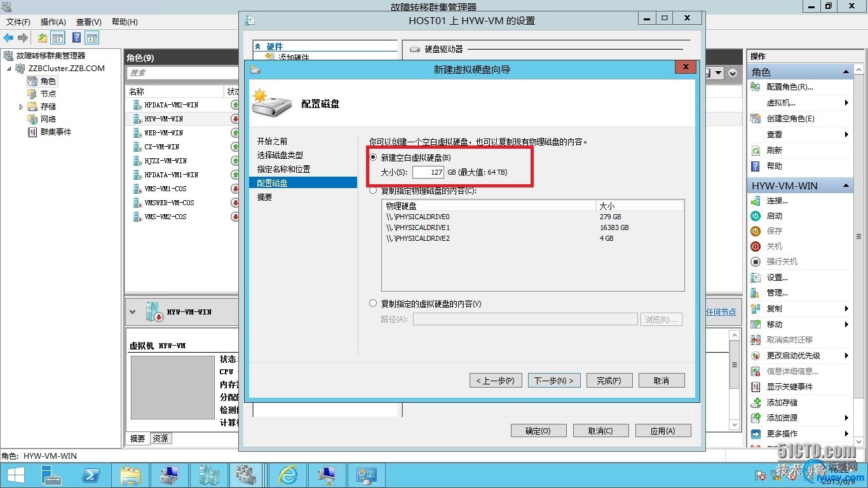This screenshot has height=488, width=868.
Task: Click the 连接... connect icon
Action: pos(756,201)
